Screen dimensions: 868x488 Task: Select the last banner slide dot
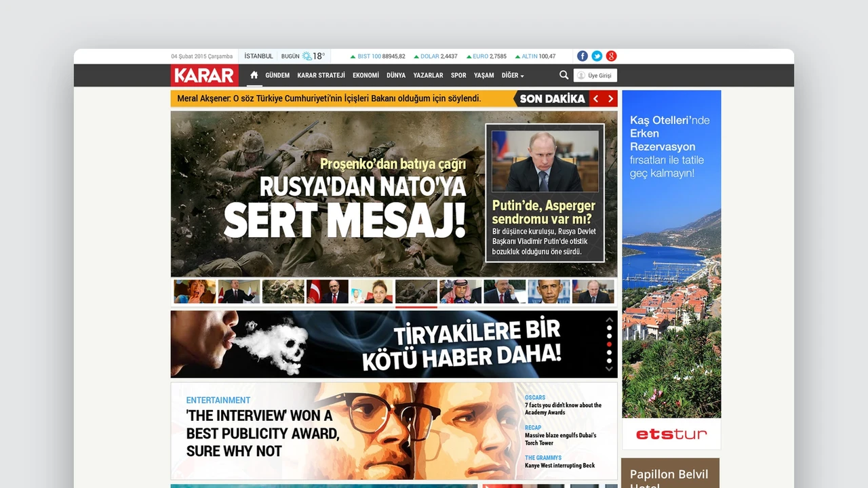[x=609, y=361]
